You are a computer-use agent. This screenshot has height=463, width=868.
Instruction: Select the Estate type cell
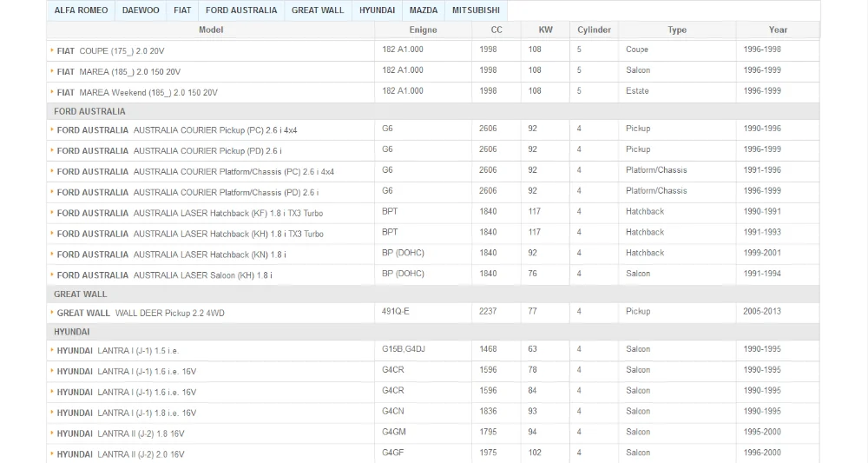pos(637,91)
